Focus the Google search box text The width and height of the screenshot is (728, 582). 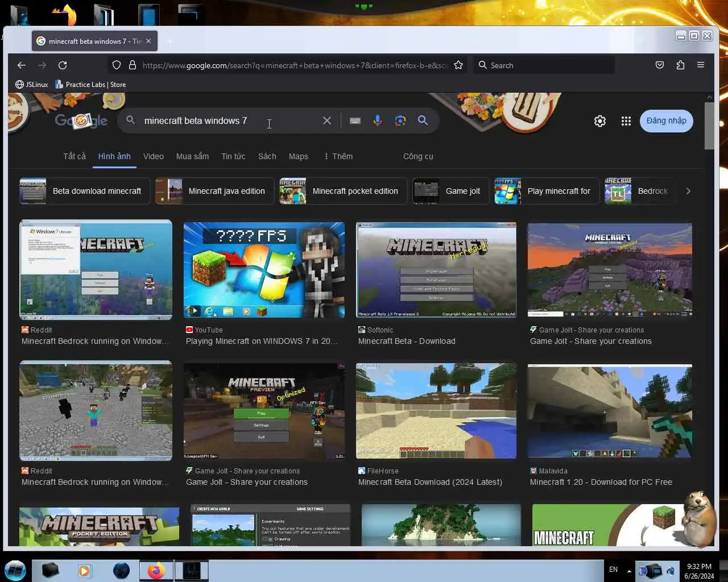click(x=196, y=120)
